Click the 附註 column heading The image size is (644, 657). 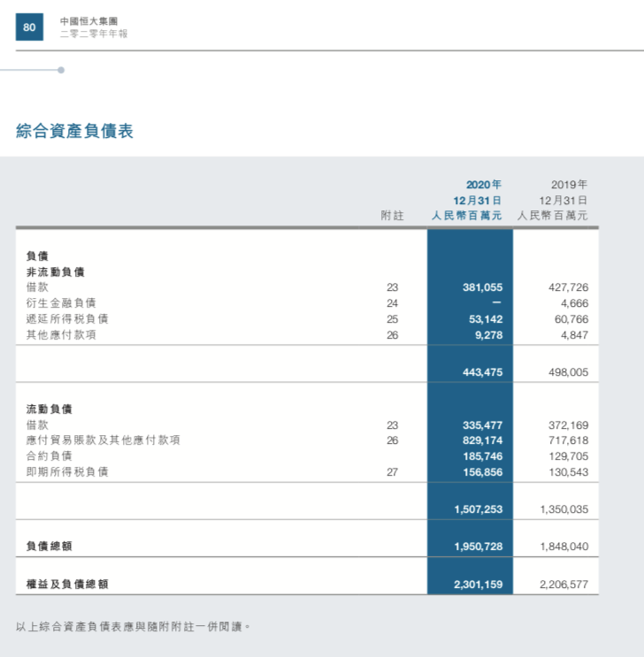[392, 215]
